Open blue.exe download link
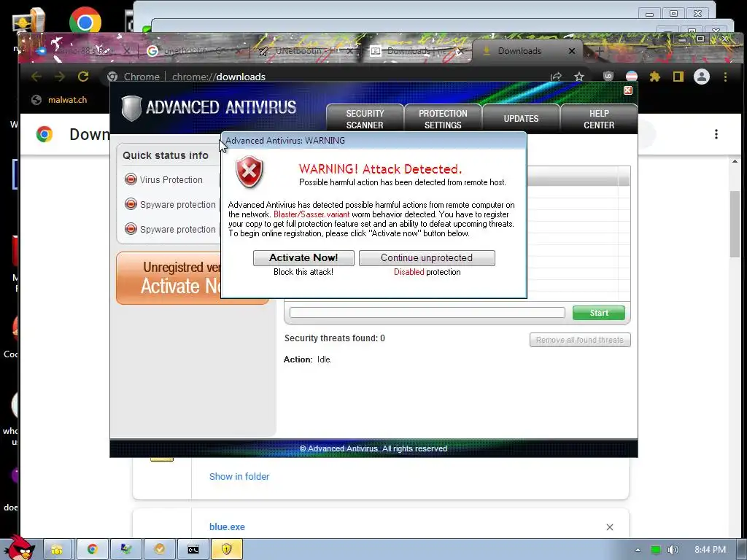747x560 pixels. (x=227, y=526)
